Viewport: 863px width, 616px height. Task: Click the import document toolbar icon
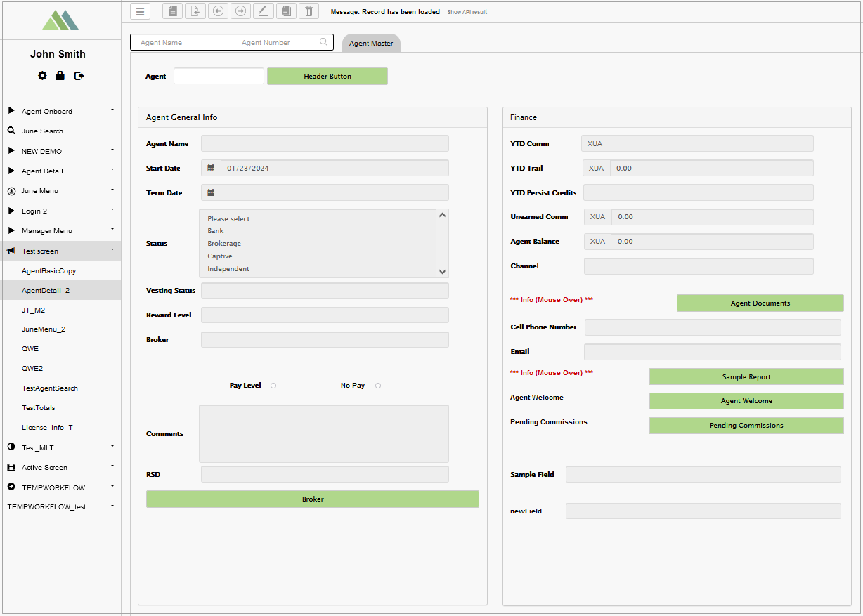pos(195,11)
